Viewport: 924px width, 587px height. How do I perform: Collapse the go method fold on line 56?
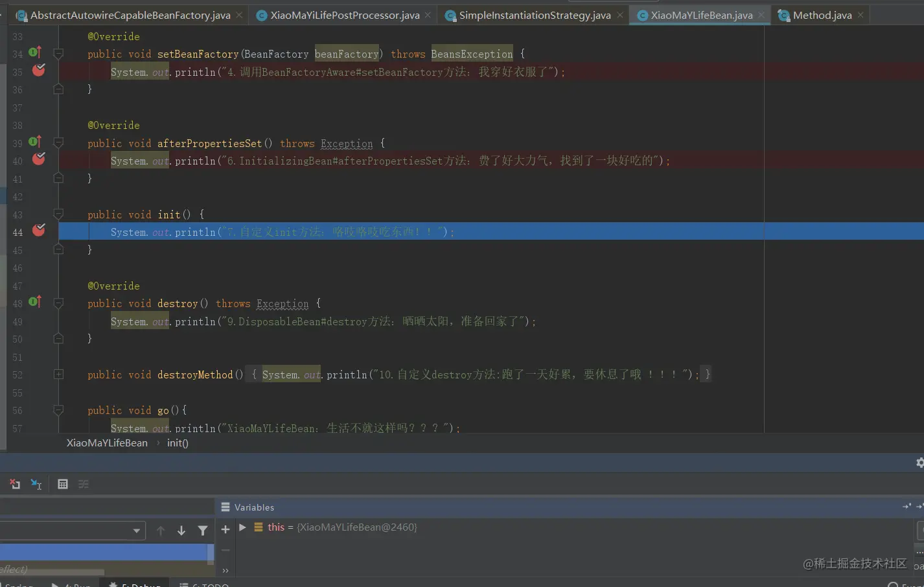tap(58, 410)
